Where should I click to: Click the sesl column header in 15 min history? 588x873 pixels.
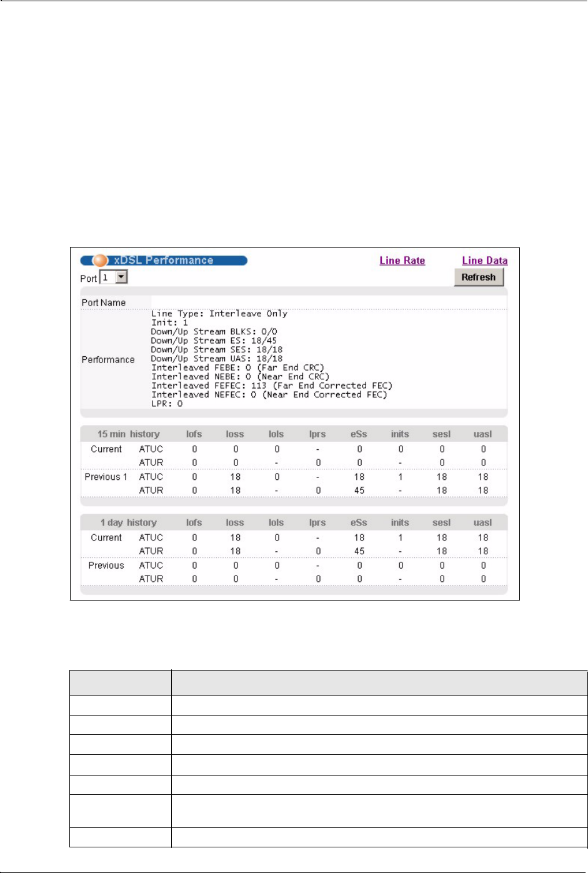(441, 434)
